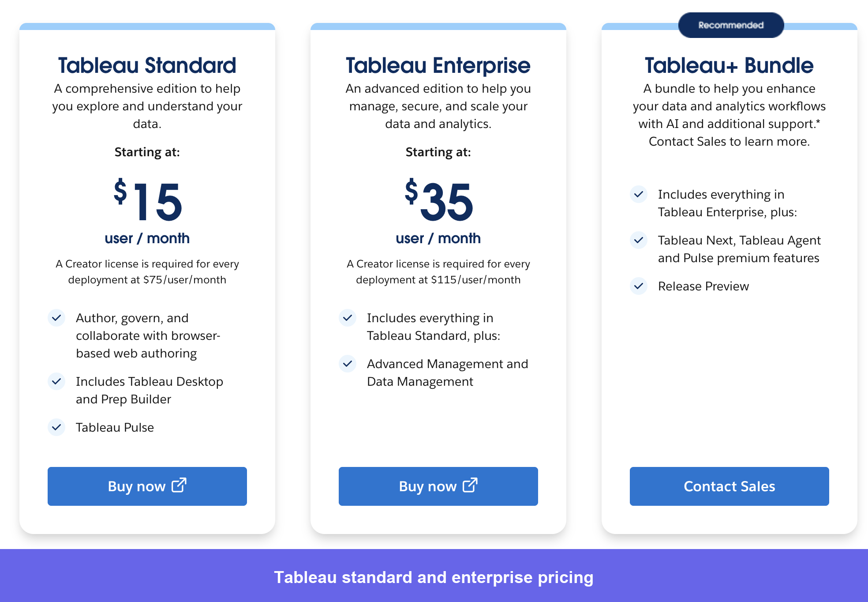The width and height of the screenshot is (868, 602).
Task: Click the purple pricing caption banner
Action: pyautogui.click(x=434, y=577)
